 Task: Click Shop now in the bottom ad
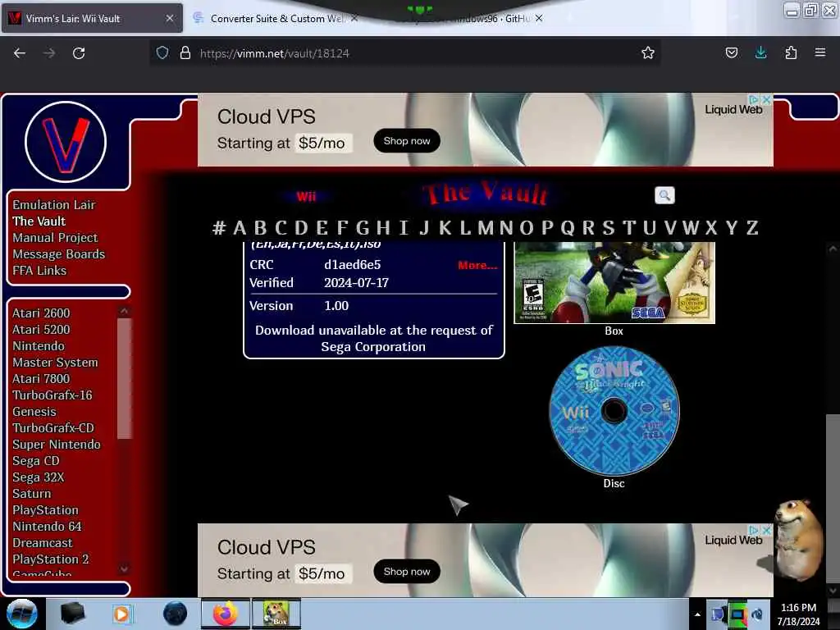coord(407,572)
